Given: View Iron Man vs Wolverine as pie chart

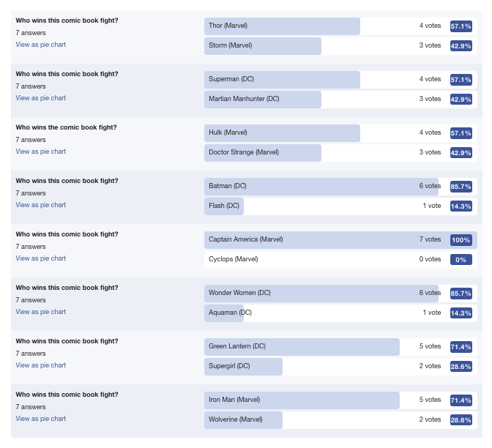Looking at the screenshot, I should tap(41, 419).
